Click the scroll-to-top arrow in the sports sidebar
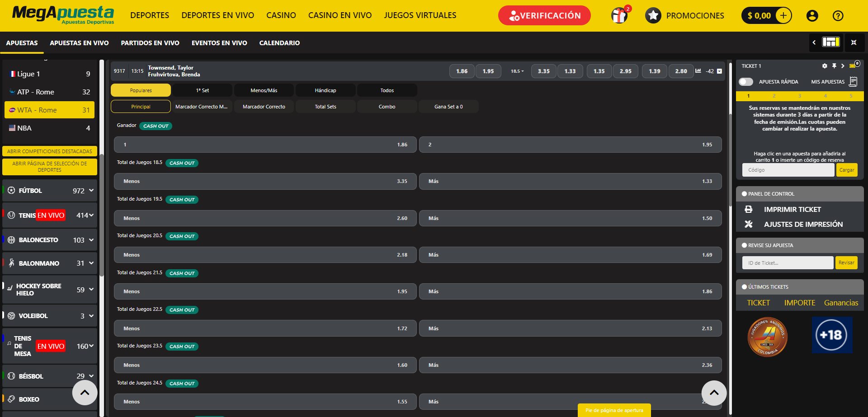 pos(85,393)
